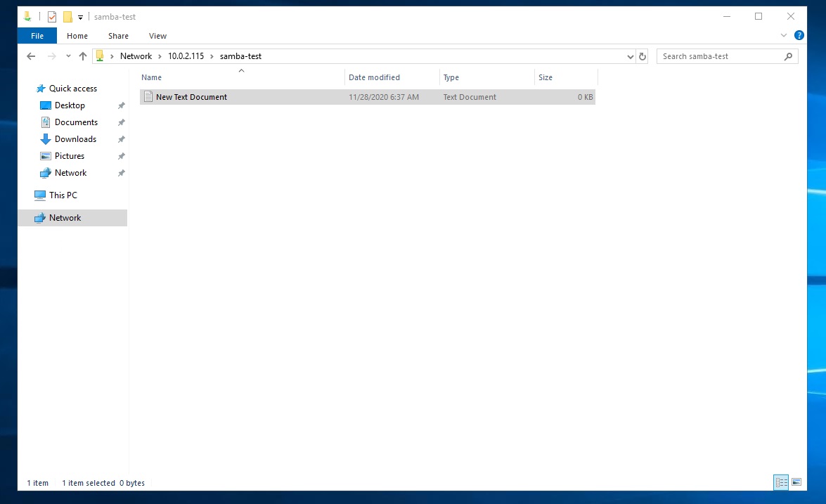Select This PC in navigation pane

click(x=63, y=195)
